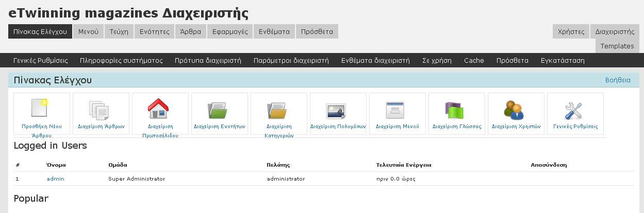The width and height of the screenshot is (644, 213).
Task: Click the Βοήθεια help link
Action: pyautogui.click(x=618, y=80)
